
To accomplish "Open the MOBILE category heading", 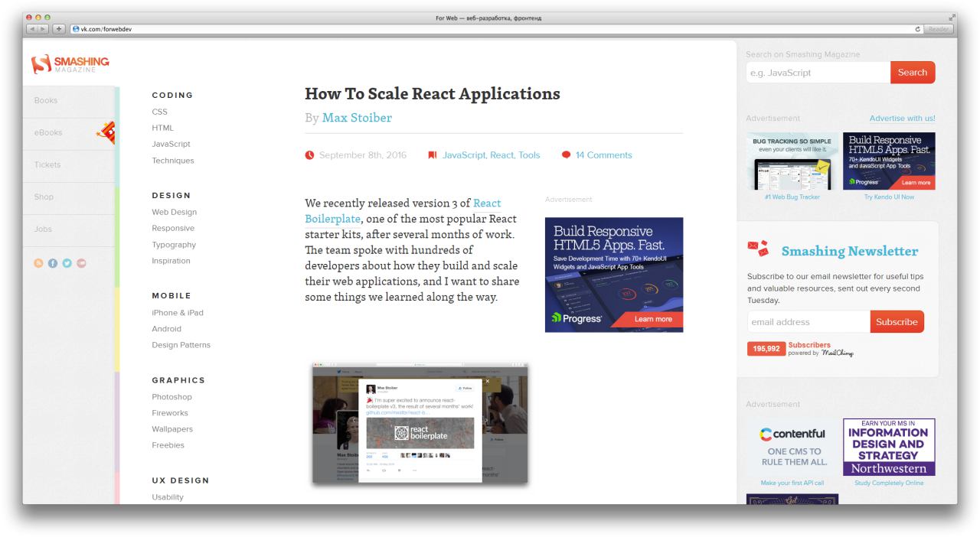I will pos(171,296).
